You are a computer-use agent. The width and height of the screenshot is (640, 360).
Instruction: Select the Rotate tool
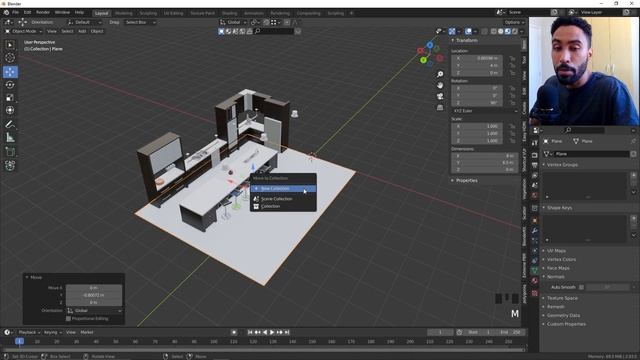(10, 84)
